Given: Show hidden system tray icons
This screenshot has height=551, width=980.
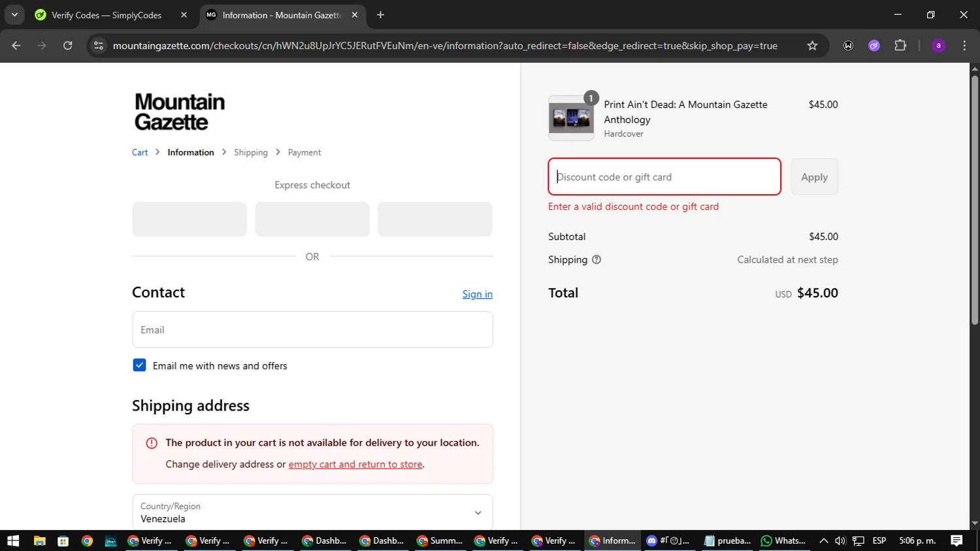Looking at the screenshot, I should click(824, 541).
